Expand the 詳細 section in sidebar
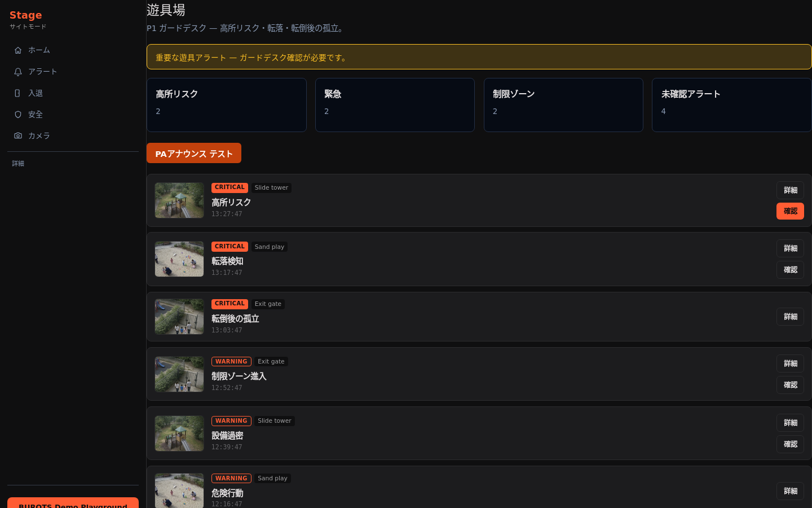Screen dimensions: 812x508 pyautogui.click(x=18, y=164)
